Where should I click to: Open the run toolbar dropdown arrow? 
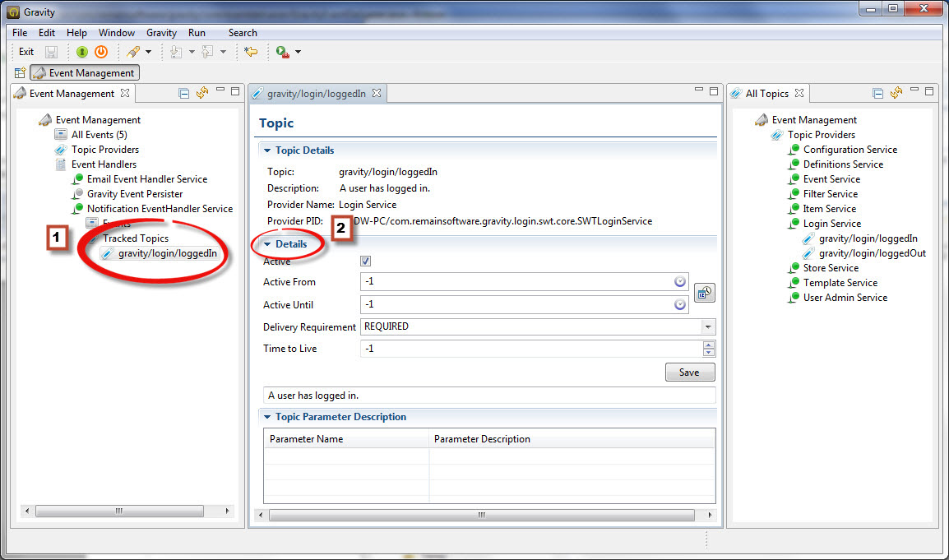pyautogui.click(x=298, y=52)
